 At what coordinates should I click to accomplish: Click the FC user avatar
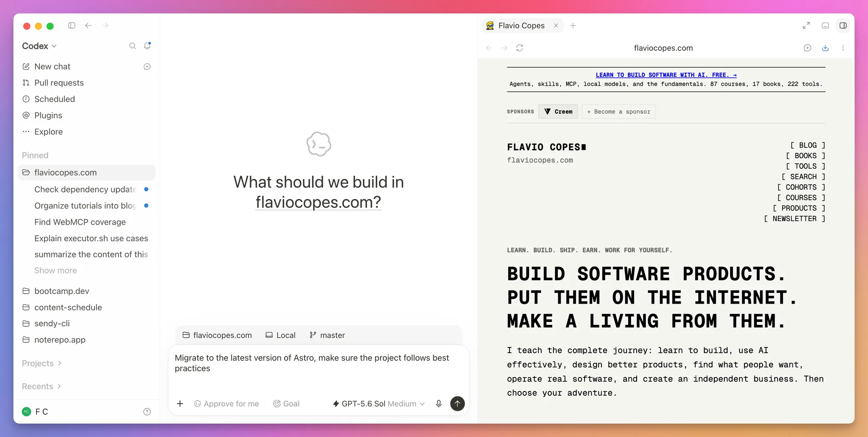26,412
